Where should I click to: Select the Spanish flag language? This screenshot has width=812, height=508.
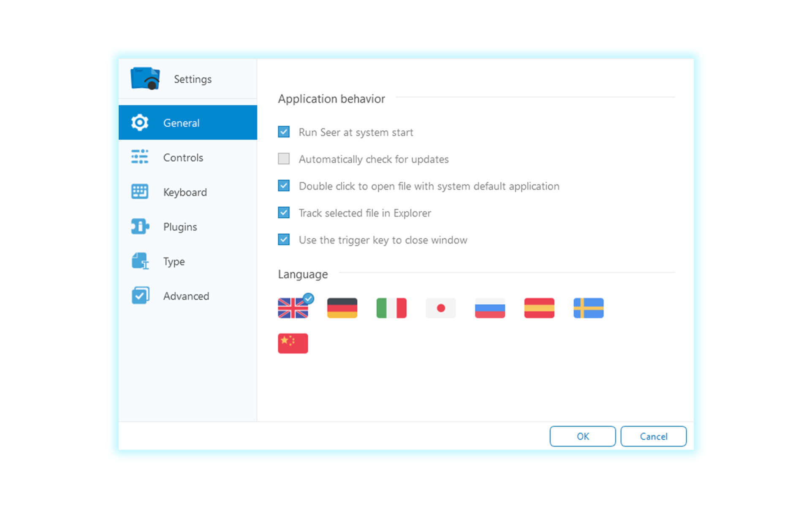point(539,308)
